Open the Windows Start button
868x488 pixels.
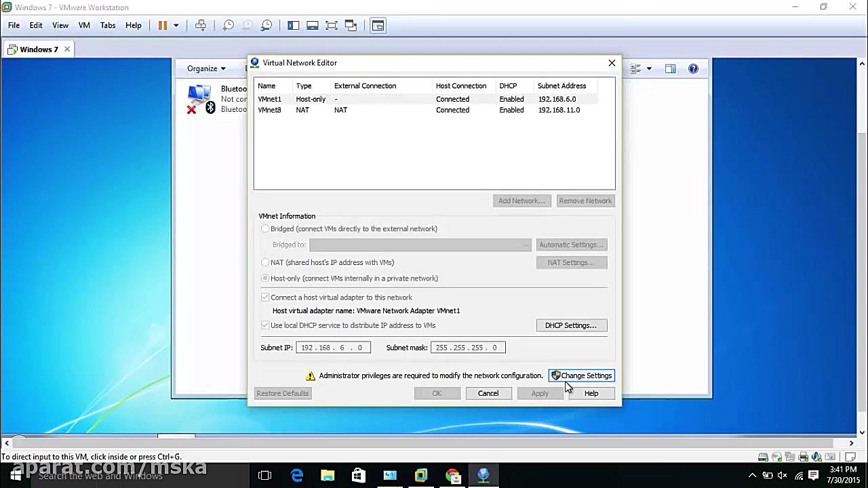[16, 476]
